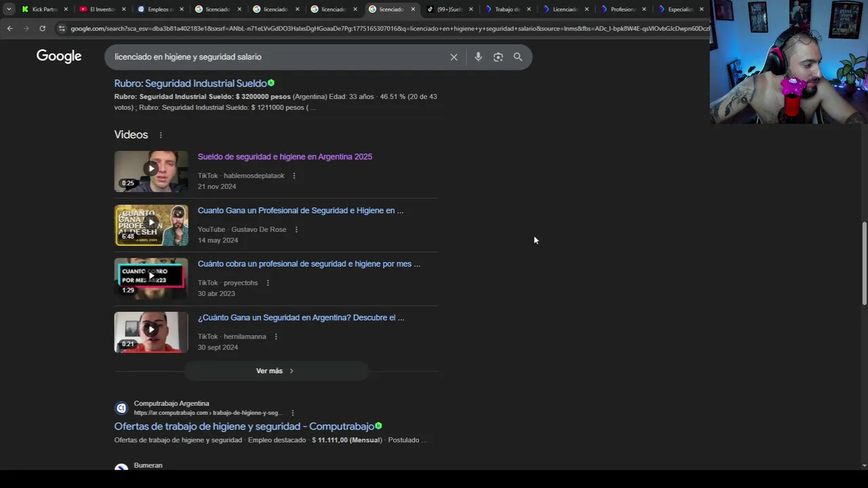Click the ar.computrabajo.com URL breadcrumb

[x=207, y=413]
